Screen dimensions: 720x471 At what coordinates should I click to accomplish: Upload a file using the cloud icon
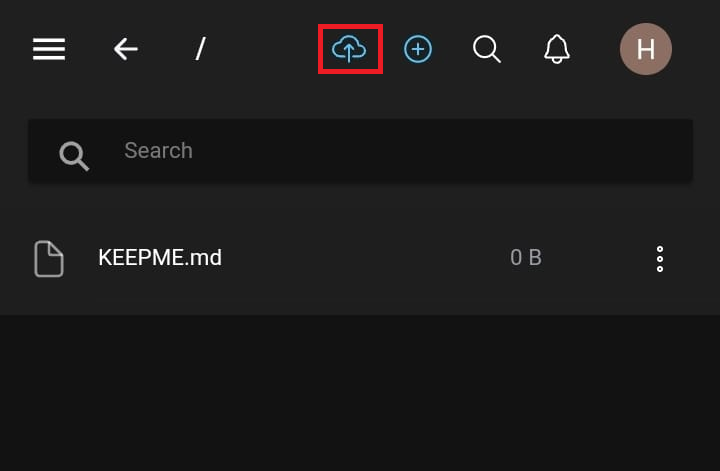pos(349,48)
